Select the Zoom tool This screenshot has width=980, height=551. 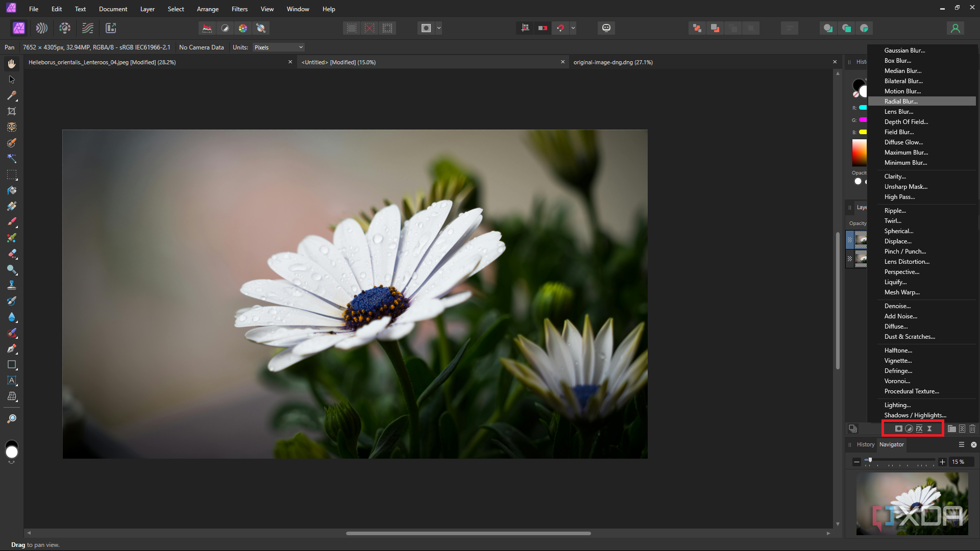[12, 418]
